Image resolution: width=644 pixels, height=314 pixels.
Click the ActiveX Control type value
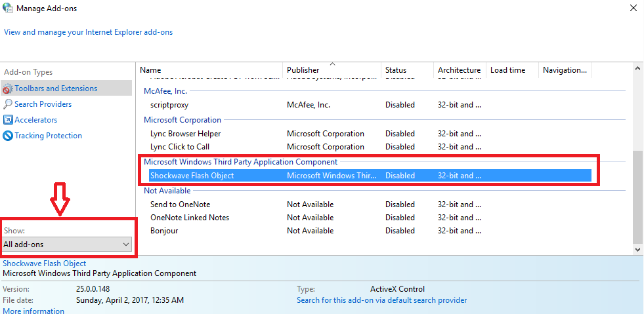(397, 289)
